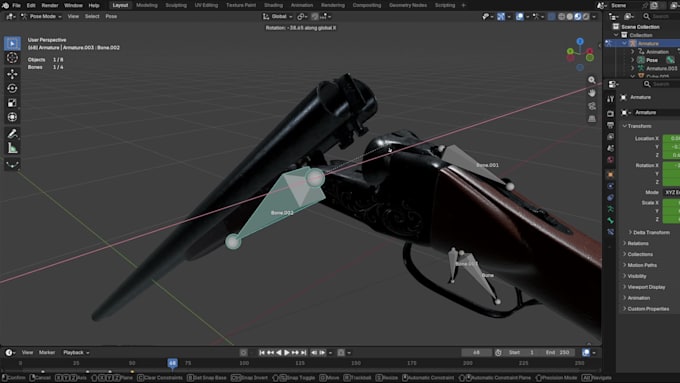
Task: Collapse the Transform panel
Action: pyautogui.click(x=638, y=126)
